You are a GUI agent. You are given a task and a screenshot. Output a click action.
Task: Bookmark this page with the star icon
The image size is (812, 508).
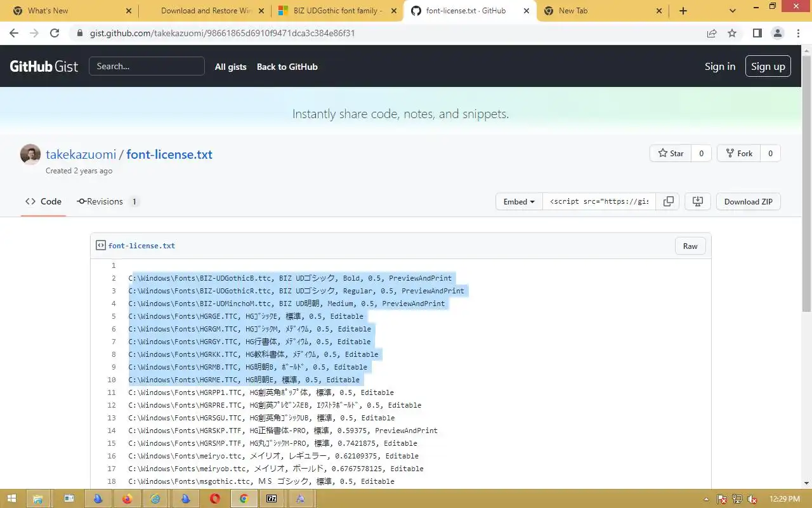(x=732, y=33)
